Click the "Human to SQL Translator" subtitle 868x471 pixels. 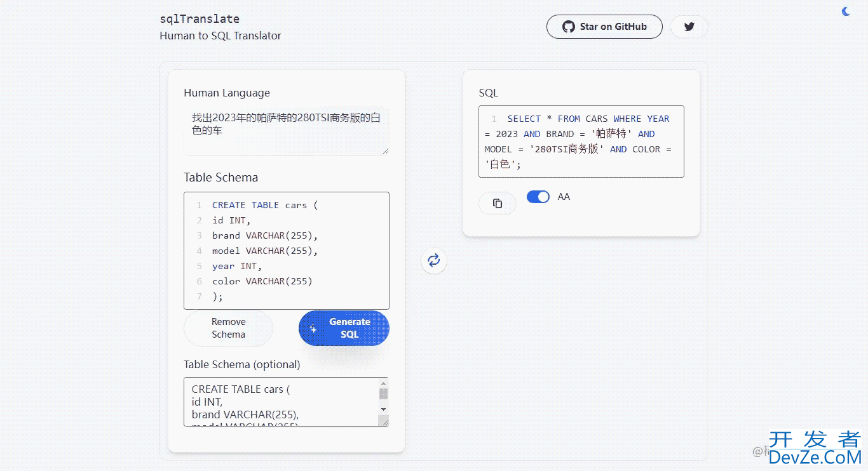point(220,36)
